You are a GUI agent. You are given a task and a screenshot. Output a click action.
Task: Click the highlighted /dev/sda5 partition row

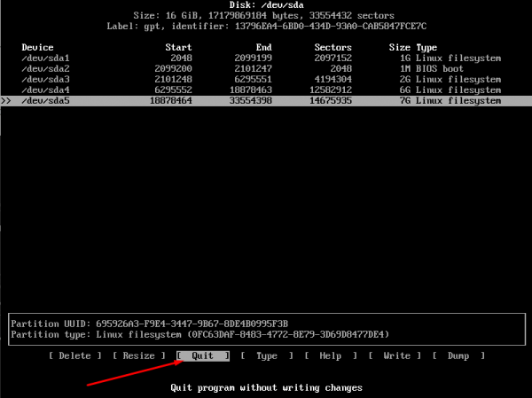pyautogui.click(x=266, y=101)
